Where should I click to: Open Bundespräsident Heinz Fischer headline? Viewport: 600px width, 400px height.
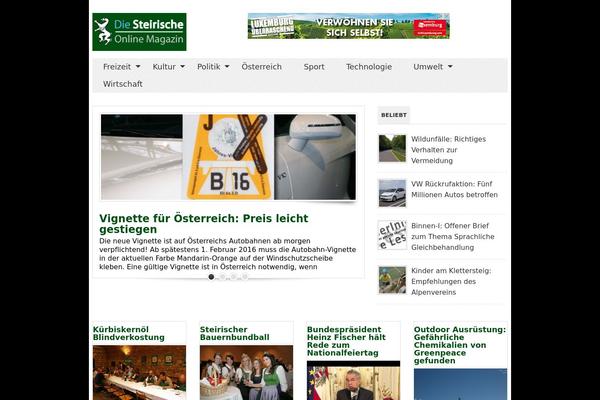pos(346,341)
